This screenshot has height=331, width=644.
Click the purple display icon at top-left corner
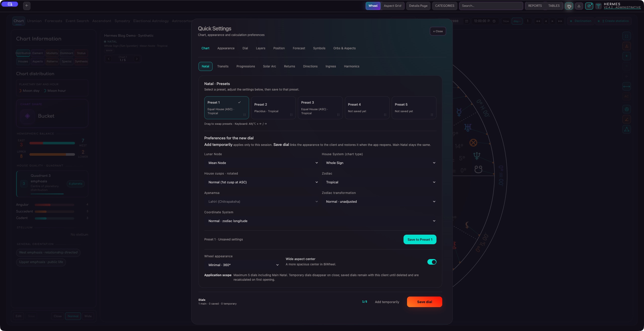point(10,4)
